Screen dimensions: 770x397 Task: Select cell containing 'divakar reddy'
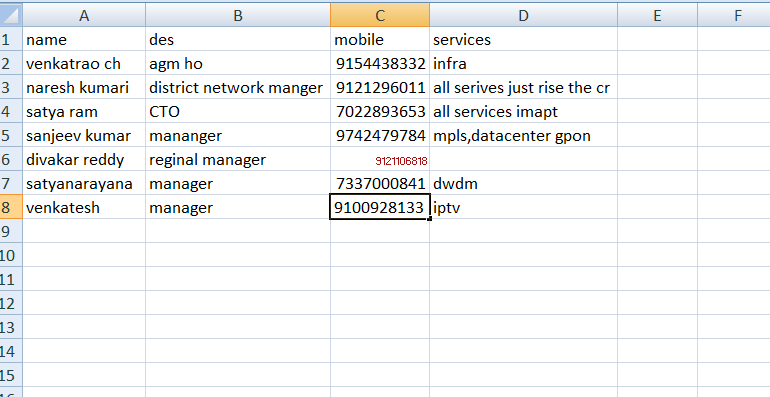point(84,159)
